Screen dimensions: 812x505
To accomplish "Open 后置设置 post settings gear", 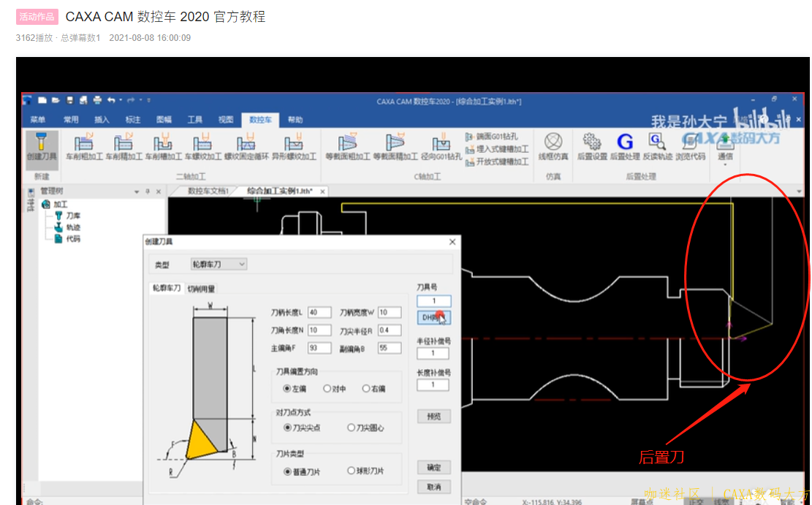I will pos(592,147).
